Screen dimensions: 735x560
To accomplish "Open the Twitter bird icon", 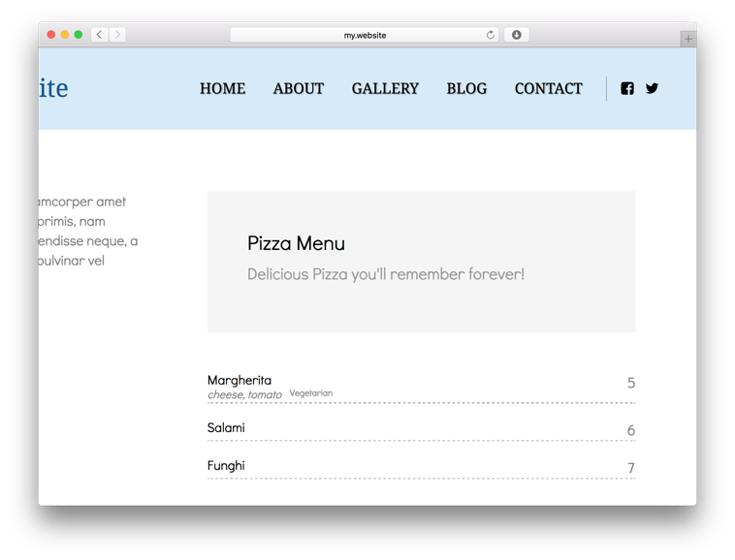I will pos(652,88).
